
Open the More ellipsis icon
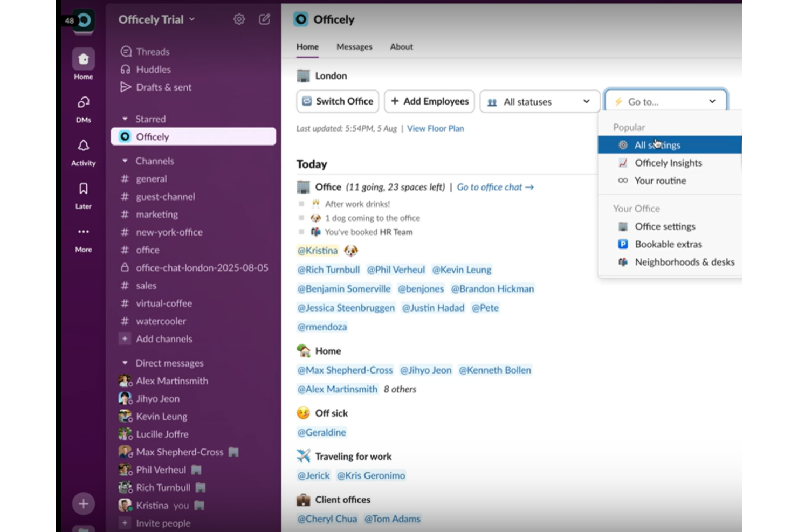(x=83, y=232)
